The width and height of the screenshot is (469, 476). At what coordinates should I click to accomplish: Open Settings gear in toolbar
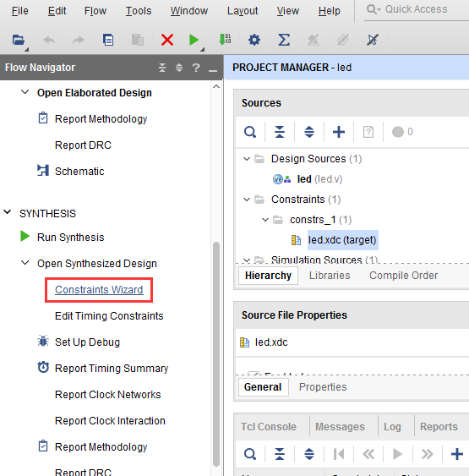(x=254, y=40)
